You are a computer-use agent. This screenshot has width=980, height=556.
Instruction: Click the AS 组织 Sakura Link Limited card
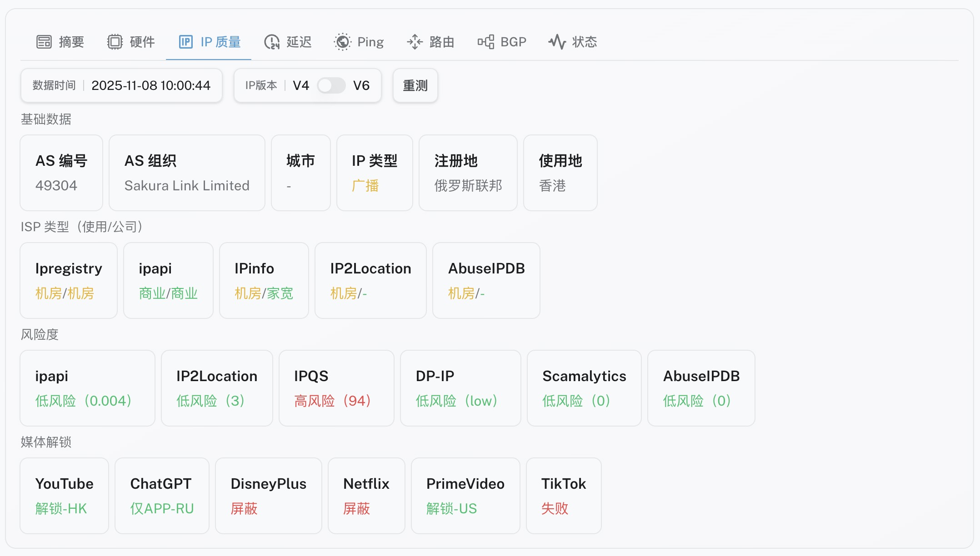tap(187, 173)
